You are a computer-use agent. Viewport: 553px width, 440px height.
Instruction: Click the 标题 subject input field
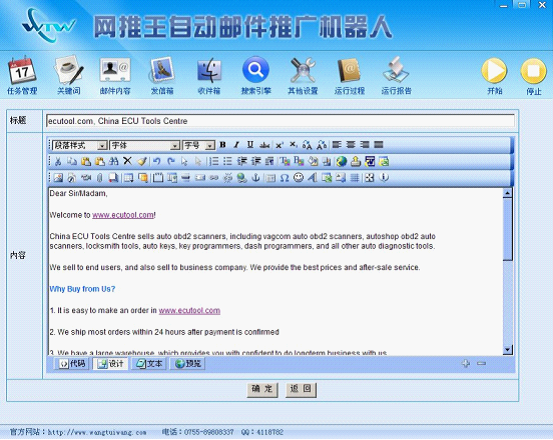pyautogui.click(x=280, y=121)
